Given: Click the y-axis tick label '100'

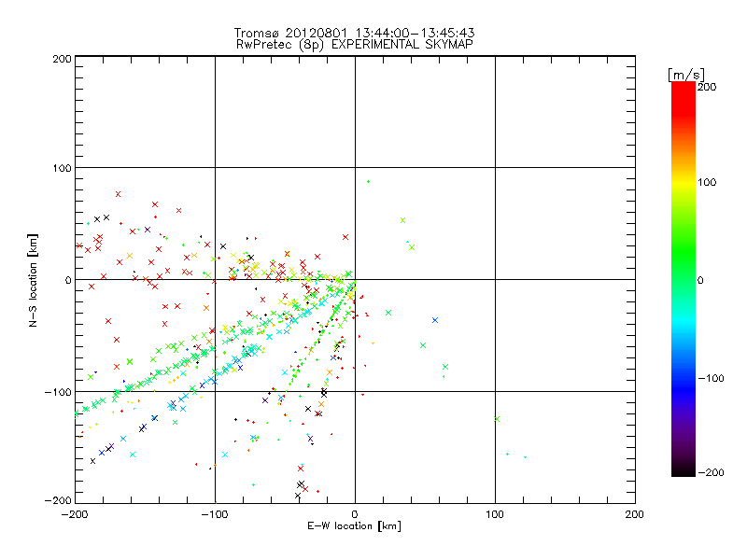Looking at the screenshot, I should pyautogui.click(x=62, y=168).
